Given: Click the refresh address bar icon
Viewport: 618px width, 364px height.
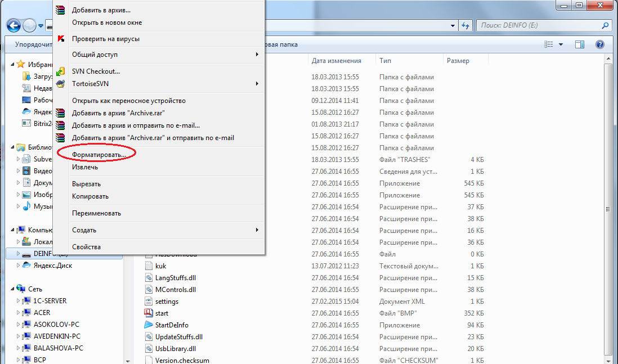Looking at the screenshot, I should (x=465, y=26).
